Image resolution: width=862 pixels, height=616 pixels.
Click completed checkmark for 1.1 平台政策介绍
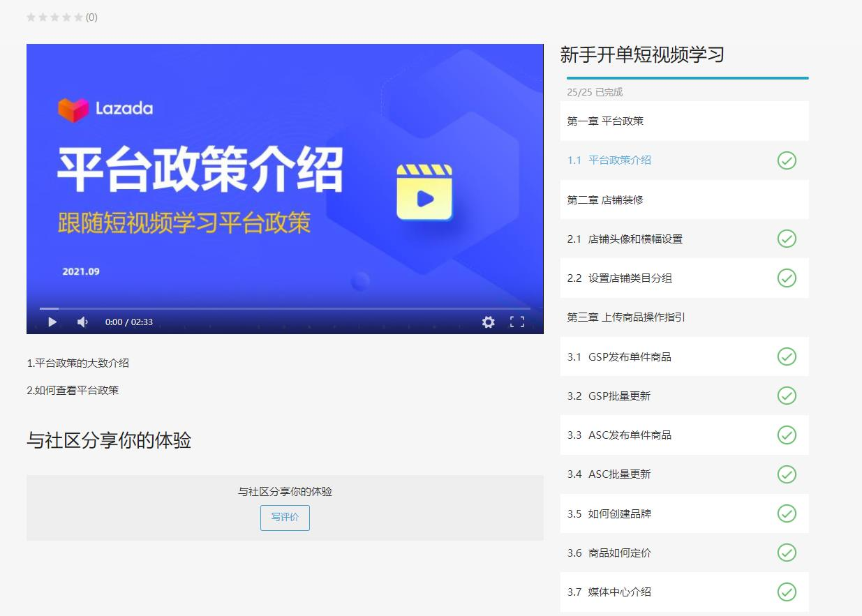click(787, 160)
